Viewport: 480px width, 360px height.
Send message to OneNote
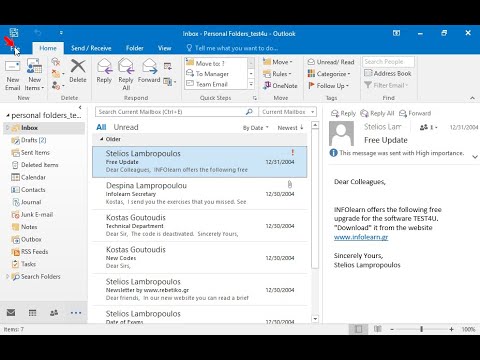coord(280,86)
